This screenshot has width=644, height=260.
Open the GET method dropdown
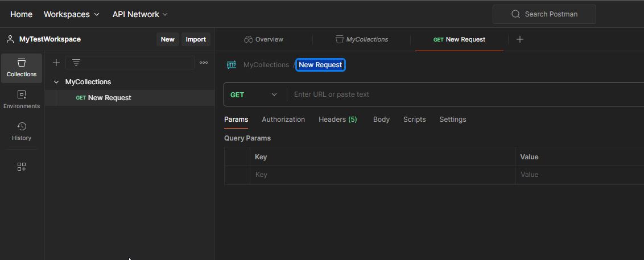255,94
